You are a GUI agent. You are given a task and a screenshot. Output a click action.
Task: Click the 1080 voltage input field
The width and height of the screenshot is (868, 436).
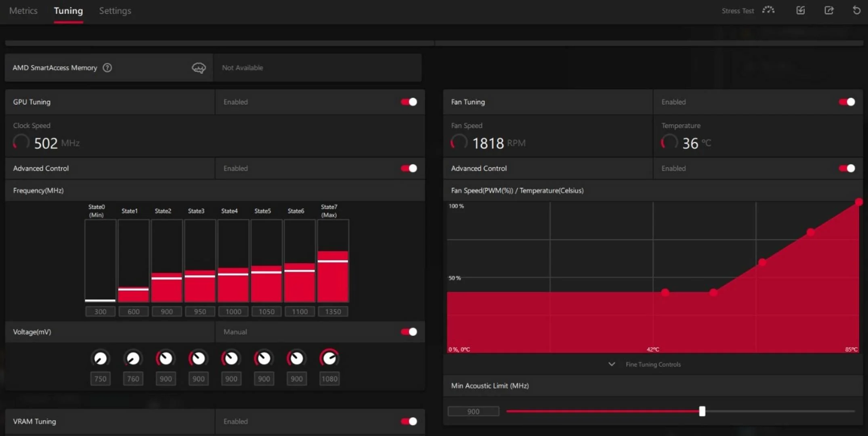329,379
